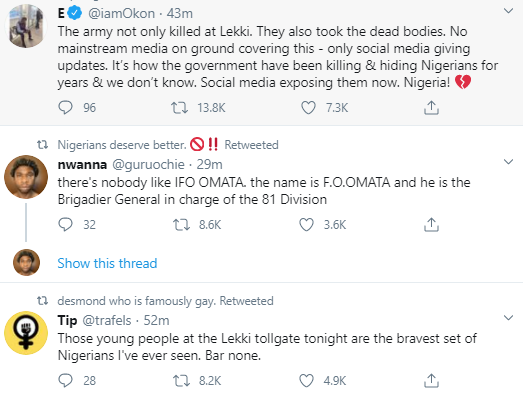Open the Show this thread link
This screenshot has width=523, height=395.
107,263
